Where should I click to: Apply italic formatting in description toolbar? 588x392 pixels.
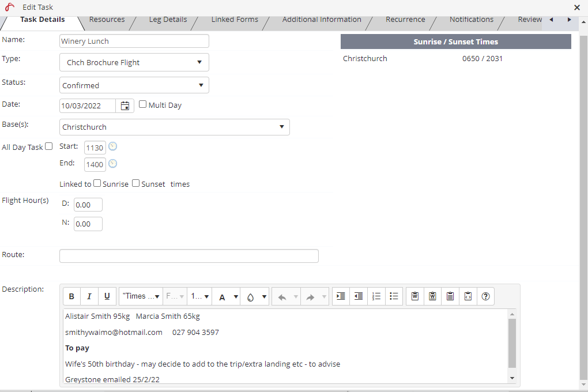click(x=89, y=296)
